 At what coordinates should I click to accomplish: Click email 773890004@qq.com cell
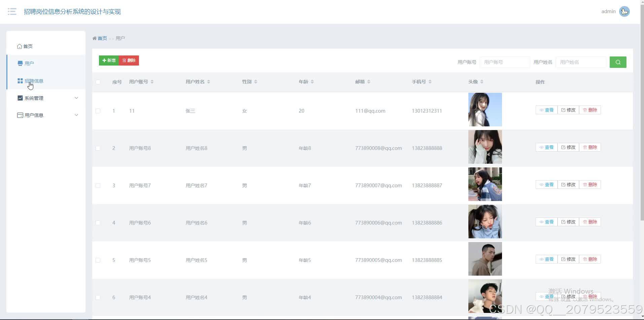[x=379, y=297]
